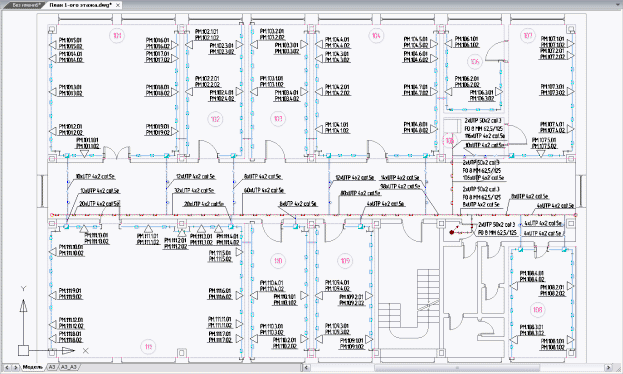Viewport: 623px width, 374px height.
Task: Select room number 112 circle marker
Action: [148, 347]
